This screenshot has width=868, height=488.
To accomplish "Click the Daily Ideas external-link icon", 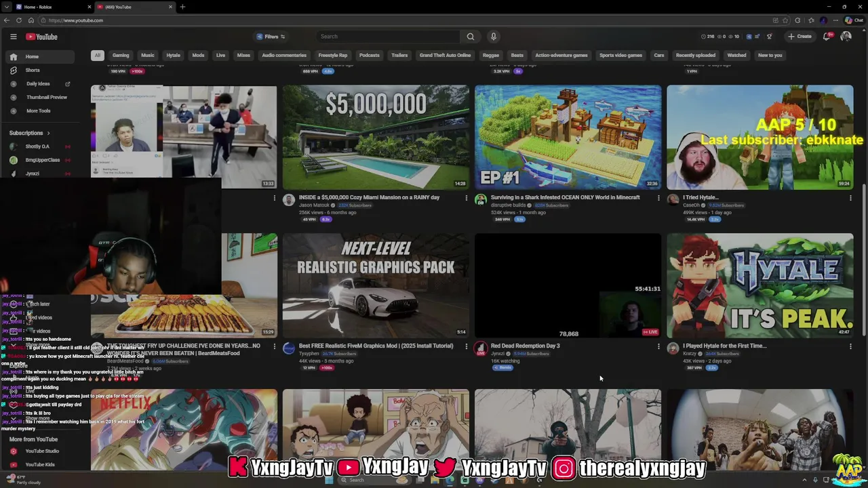I will pyautogui.click(x=67, y=84).
